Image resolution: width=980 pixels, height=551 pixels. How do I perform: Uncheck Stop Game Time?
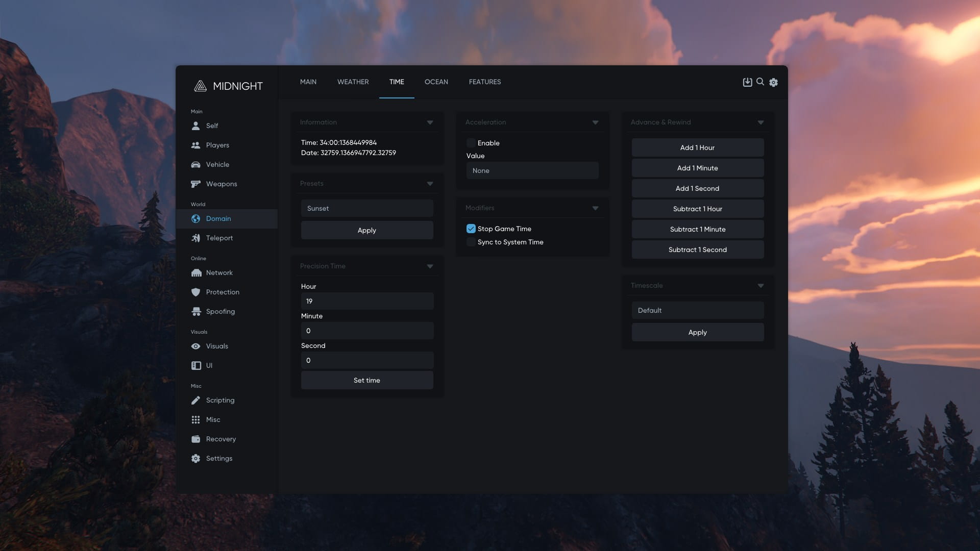point(471,229)
